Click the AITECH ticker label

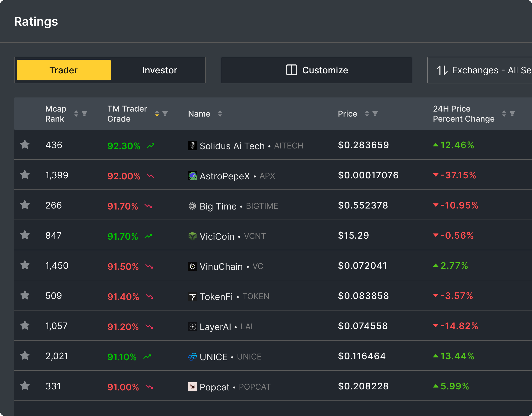point(288,146)
